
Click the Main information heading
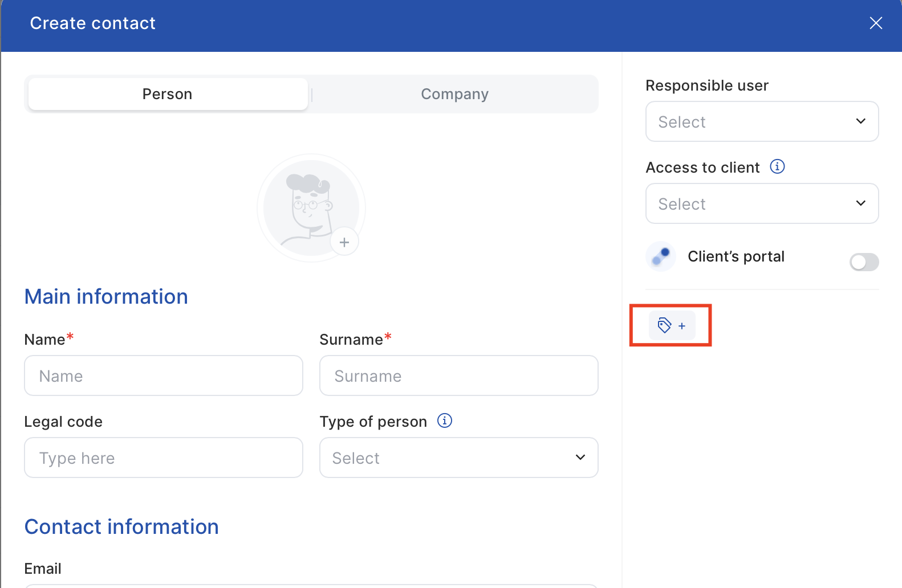tap(106, 297)
